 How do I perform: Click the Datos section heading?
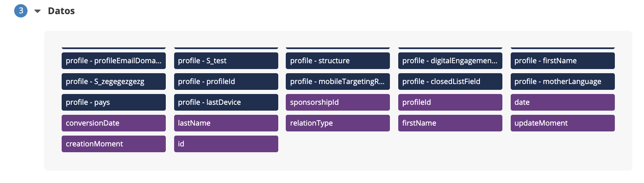[x=61, y=11]
